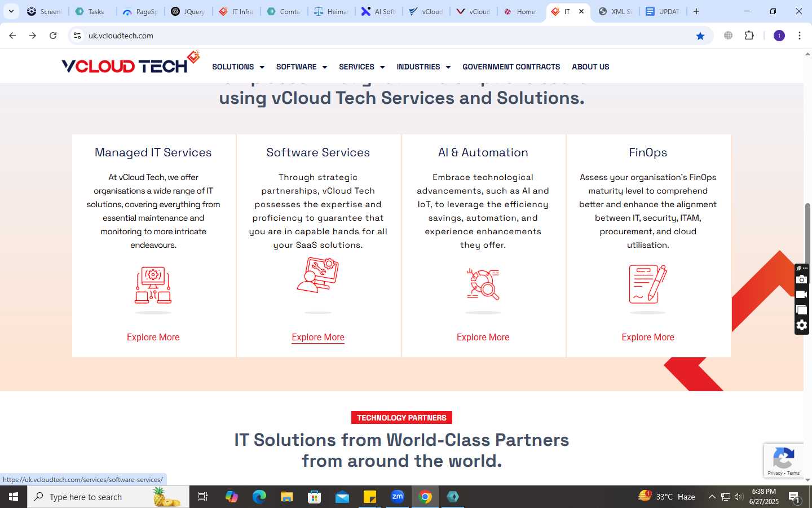This screenshot has height=508, width=812.
Task: Open the Chrome three-dot menu
Action: coord(800,36)
